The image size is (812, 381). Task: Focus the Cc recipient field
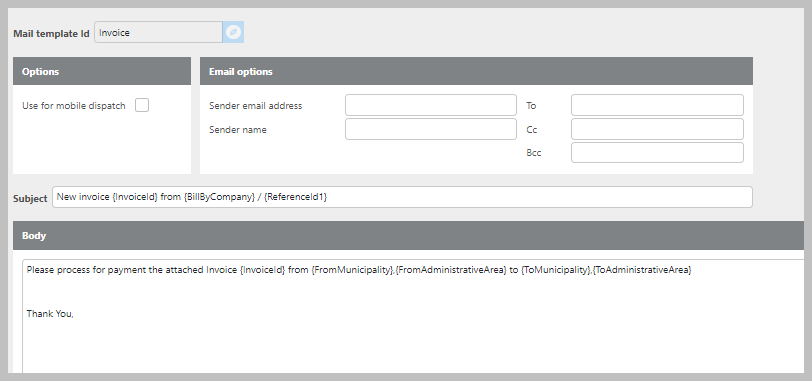(657, 129)
